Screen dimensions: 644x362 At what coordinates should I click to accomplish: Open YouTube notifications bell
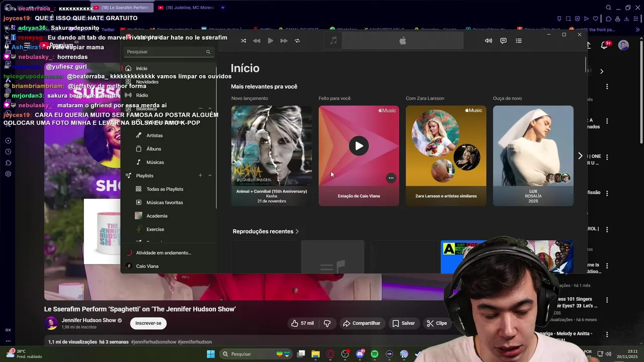pyautogui.click(x=606, y=45)
